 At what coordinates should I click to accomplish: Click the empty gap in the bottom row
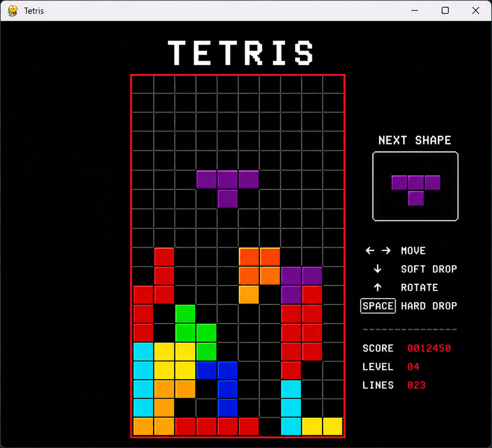[x=270, y=427]
